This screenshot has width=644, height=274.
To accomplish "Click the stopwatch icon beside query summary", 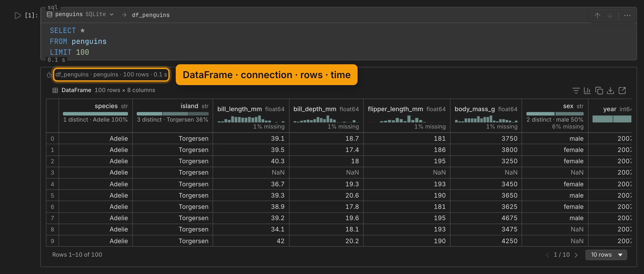I will 49,75.
